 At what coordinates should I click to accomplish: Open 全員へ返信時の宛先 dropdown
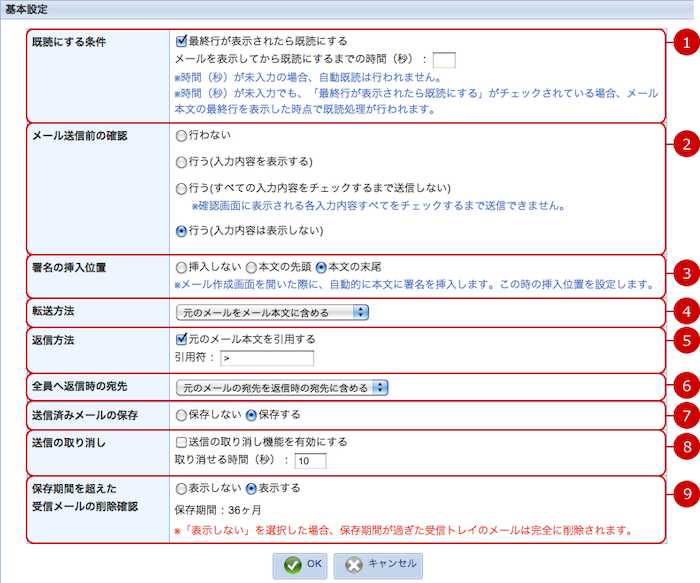[x=282, y=387]
